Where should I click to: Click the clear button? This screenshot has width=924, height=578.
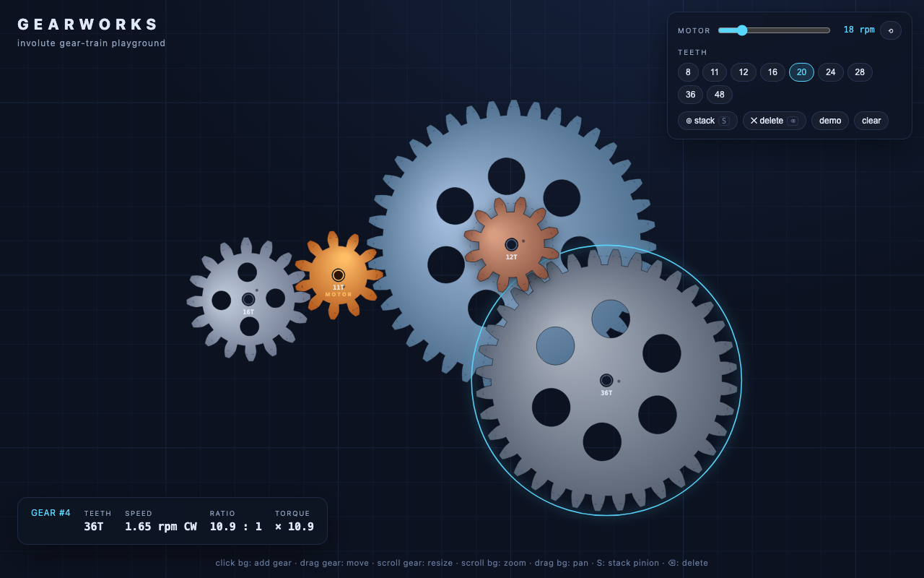coord(871,121)
